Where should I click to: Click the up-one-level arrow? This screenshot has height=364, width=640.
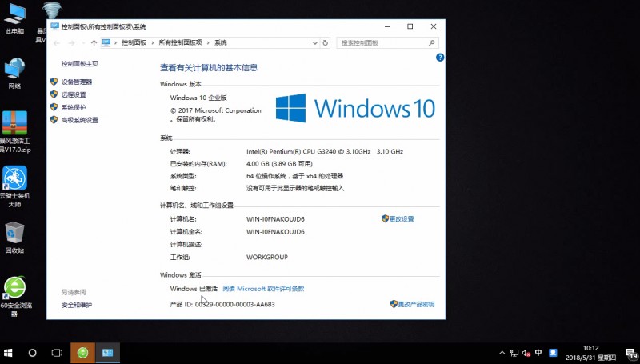click(x=94, y=43)
